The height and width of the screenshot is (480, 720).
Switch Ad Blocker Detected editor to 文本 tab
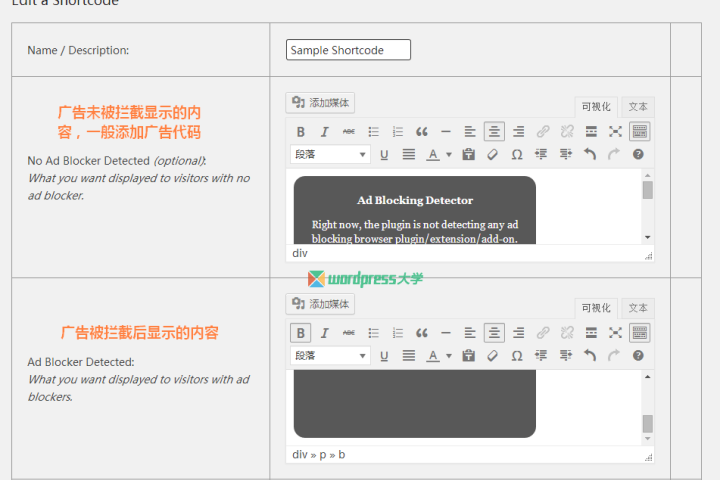[x=638, y=308]
